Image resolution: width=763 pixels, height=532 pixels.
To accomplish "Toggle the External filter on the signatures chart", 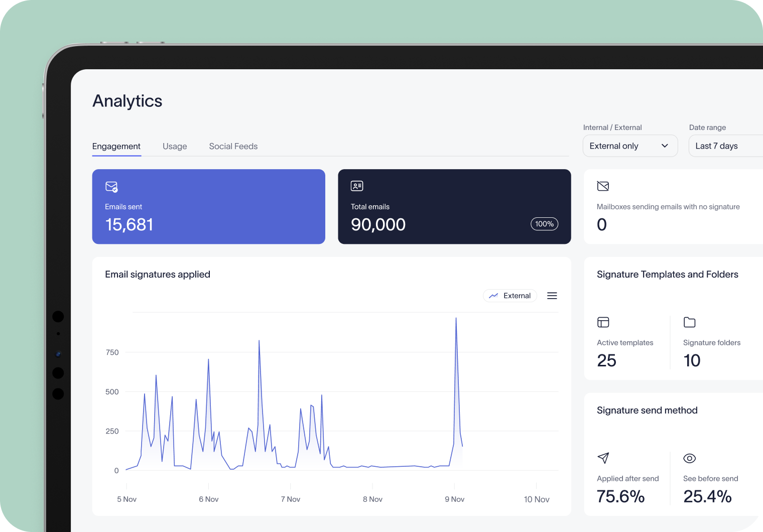I will pyautogui.click(x=510, y=296).
